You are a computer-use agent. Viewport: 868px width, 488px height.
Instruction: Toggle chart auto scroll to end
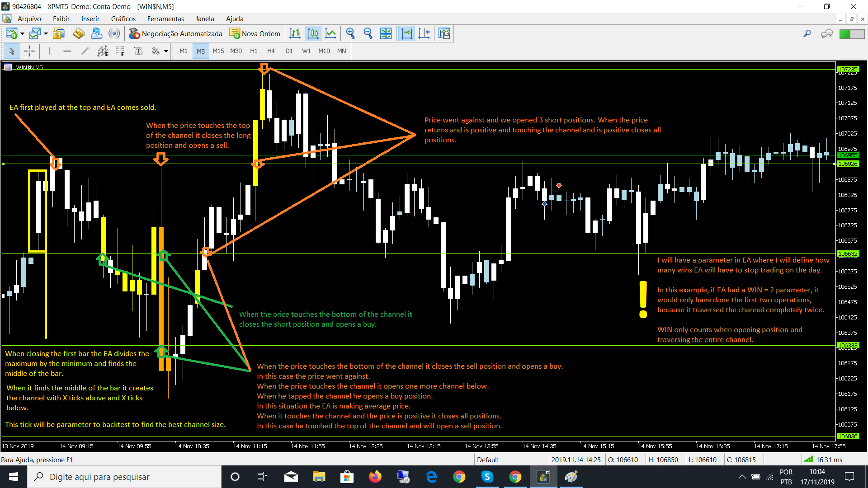(x=406, y=33)
